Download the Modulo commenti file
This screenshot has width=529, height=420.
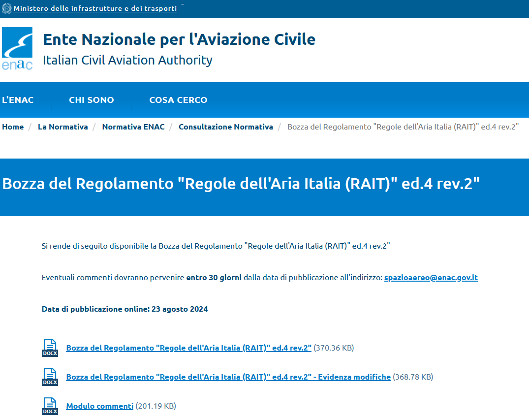pyautogui.click(x=100, y=406)
